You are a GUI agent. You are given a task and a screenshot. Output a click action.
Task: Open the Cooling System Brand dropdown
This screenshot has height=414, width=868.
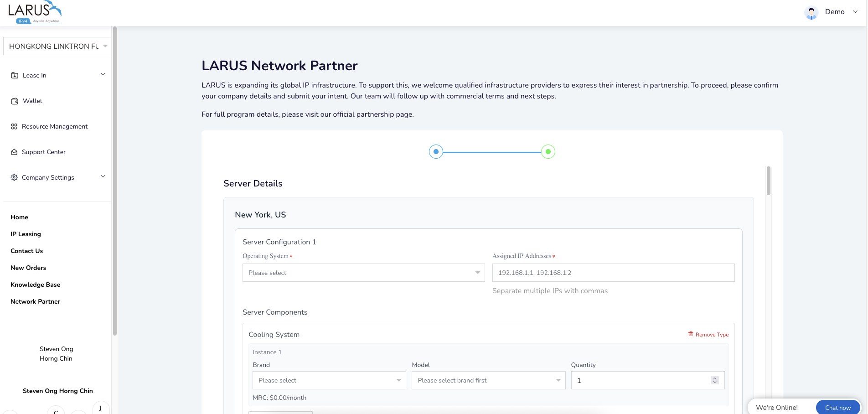[329, 380]
